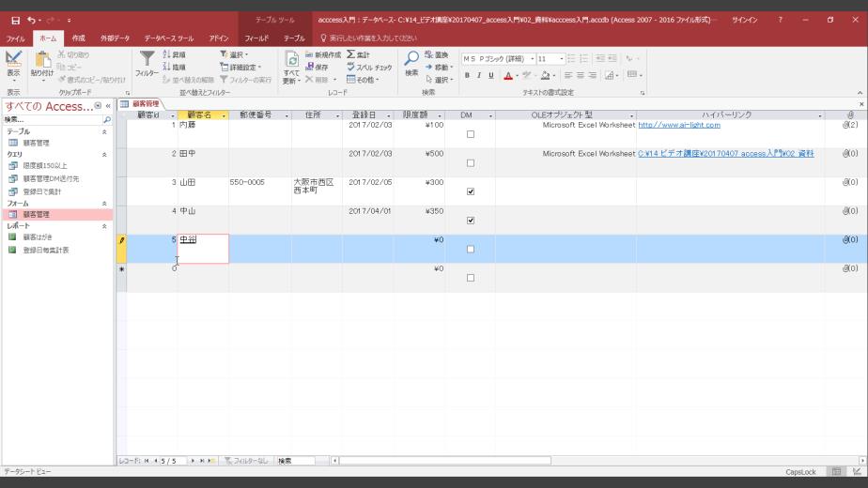Open the フィールド ribbon tab
This screenshot has height=488, width=868.
pos(256,38)
